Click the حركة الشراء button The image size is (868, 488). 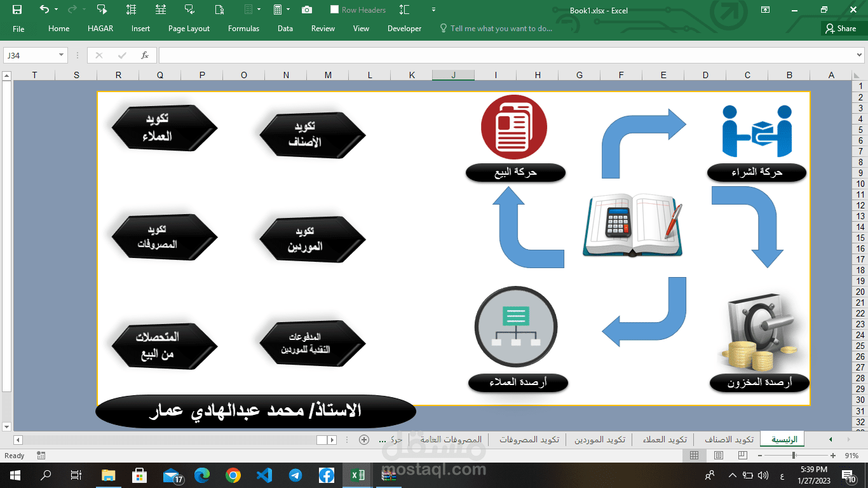pyautogui.click(x=757, y=172)
